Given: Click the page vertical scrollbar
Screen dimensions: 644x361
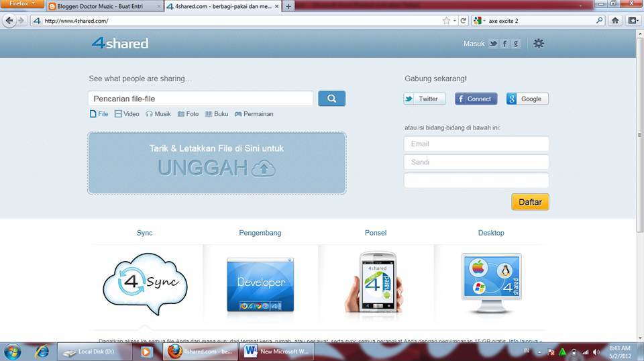Looking at the screenshot, I should [x=640, y=136].
